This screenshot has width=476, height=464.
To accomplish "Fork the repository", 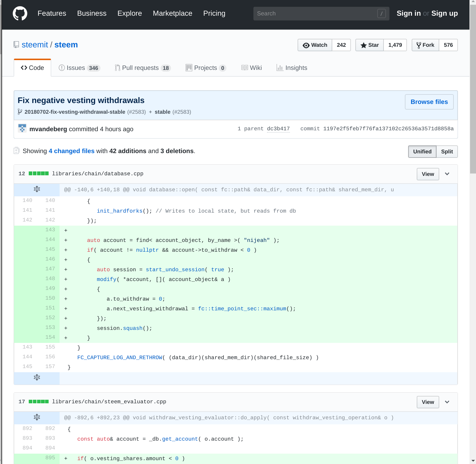I will [425, 45].
